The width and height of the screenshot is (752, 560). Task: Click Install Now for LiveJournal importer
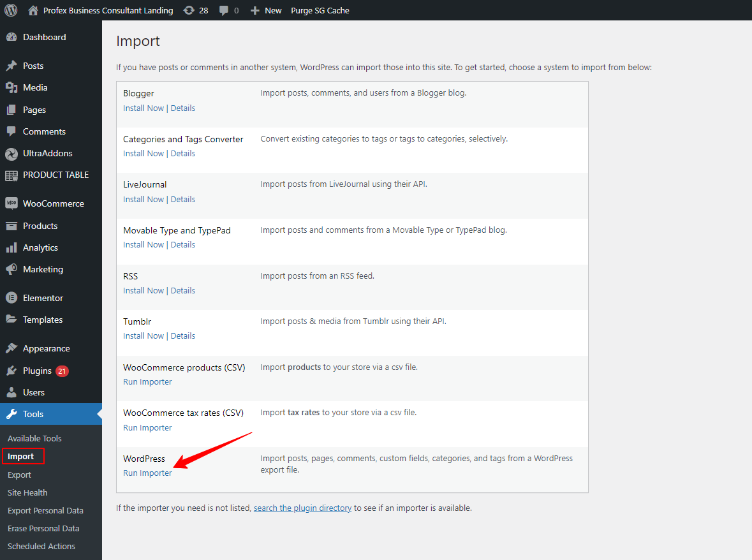coord(144,199)
